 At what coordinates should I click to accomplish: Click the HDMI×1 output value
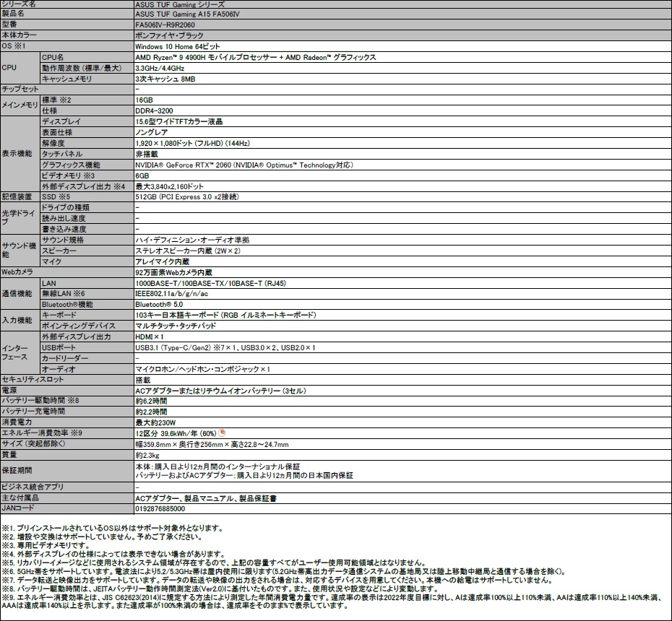coord(149,337)
